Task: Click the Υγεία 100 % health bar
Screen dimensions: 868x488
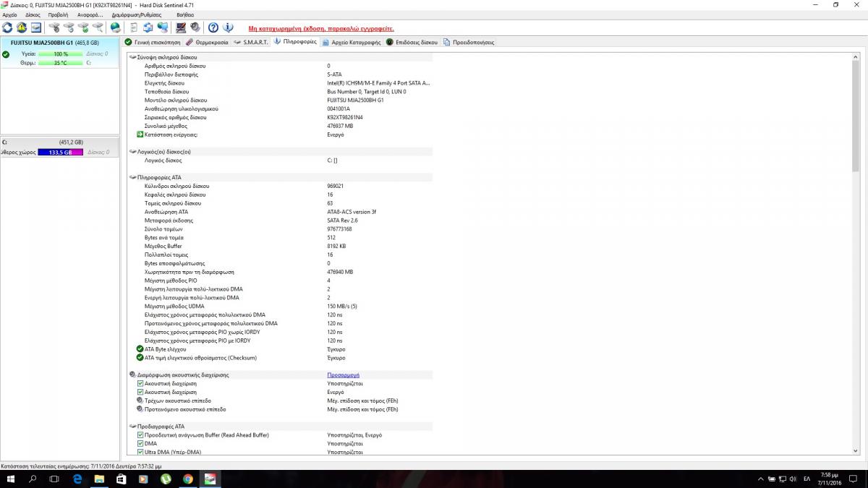Action: click(61, 54)
